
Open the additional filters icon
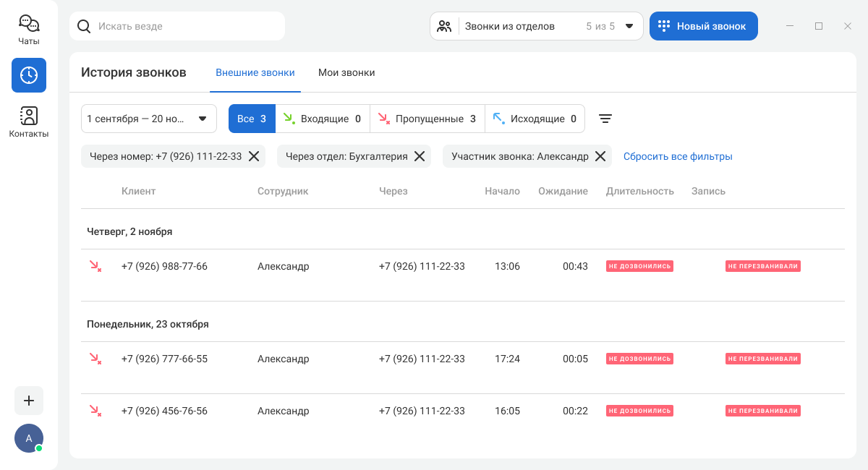coord(605,119)
